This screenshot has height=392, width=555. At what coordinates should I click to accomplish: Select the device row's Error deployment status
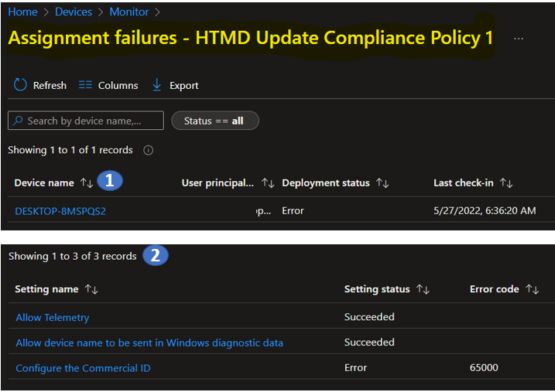[293, 210]
